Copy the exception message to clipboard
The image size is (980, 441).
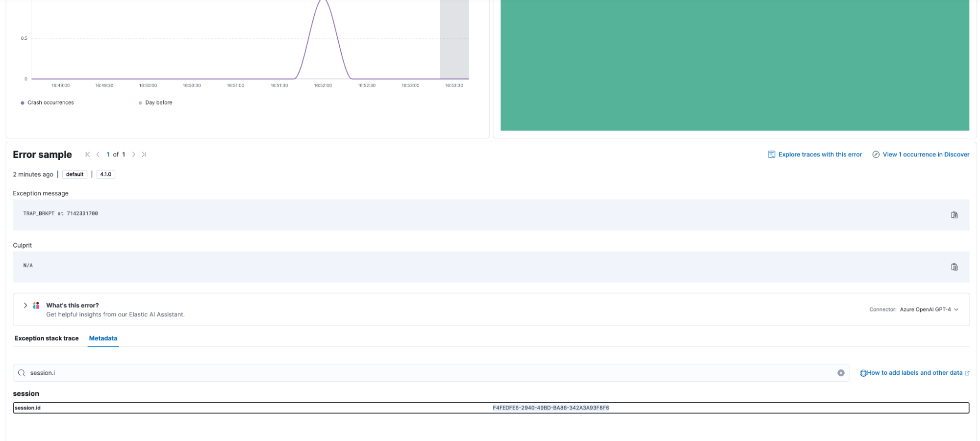[954, 215]
